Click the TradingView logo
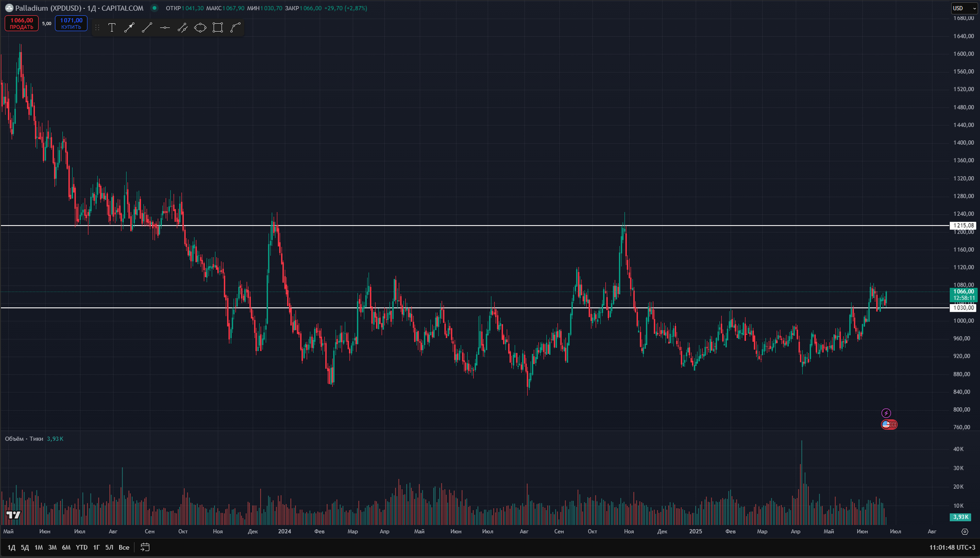The height and width of the screenshot is (558, 980). (13, 515)
